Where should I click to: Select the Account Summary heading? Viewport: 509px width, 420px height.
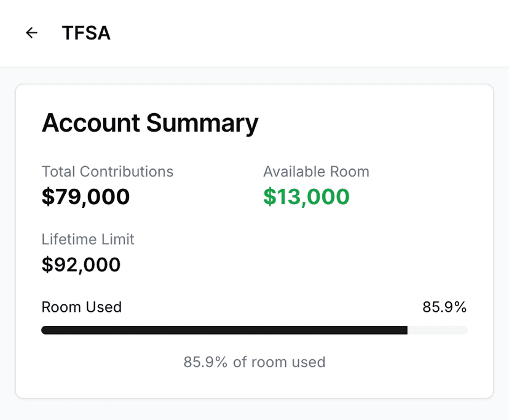(149, 123)
